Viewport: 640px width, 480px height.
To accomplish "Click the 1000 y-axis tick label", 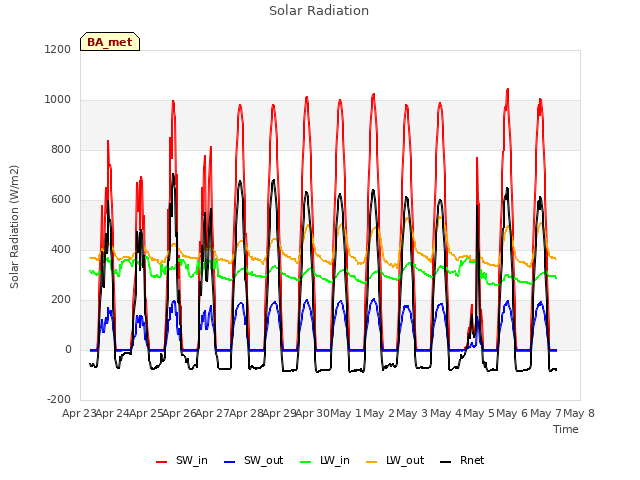I will click(58, 100).
